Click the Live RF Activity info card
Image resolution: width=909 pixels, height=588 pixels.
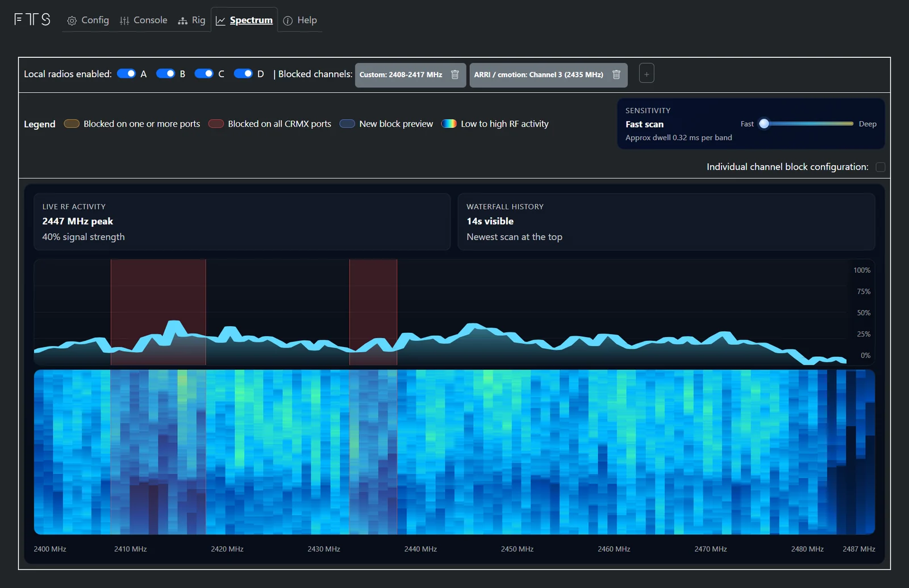(242, 222)
